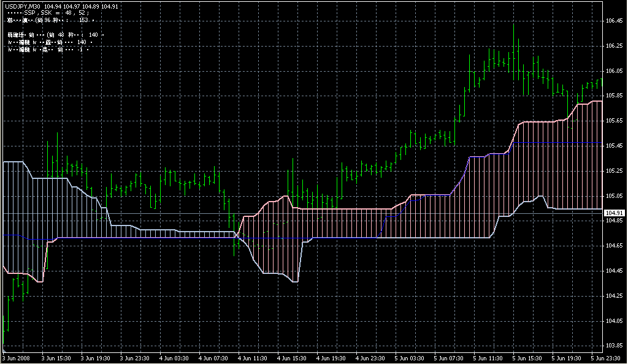The width and height of the screenshot is (628, 364).
Task: Click the 104.65 price axis label
Action: click(x=614, y=246)
